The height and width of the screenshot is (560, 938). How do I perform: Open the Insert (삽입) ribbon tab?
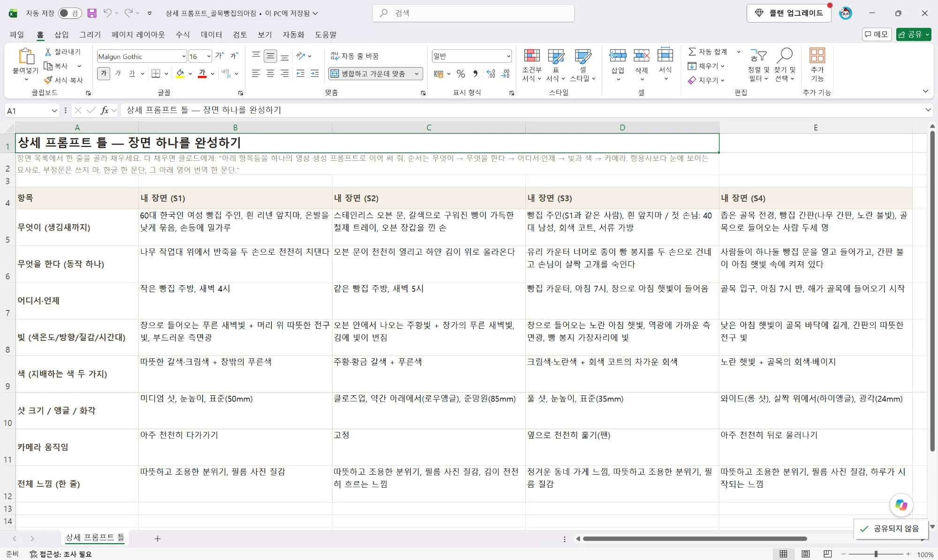[x=61, y=34]
